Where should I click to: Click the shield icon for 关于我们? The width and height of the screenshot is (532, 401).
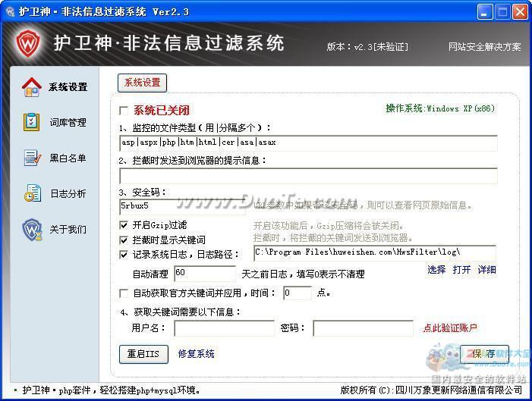pos(32,230)
